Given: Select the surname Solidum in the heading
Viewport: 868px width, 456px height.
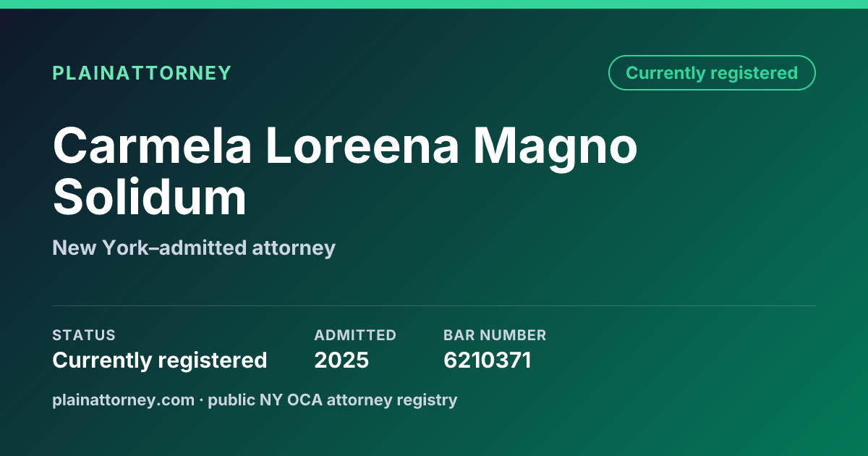Looking at the screenshot, I should [x=150, y=198].
